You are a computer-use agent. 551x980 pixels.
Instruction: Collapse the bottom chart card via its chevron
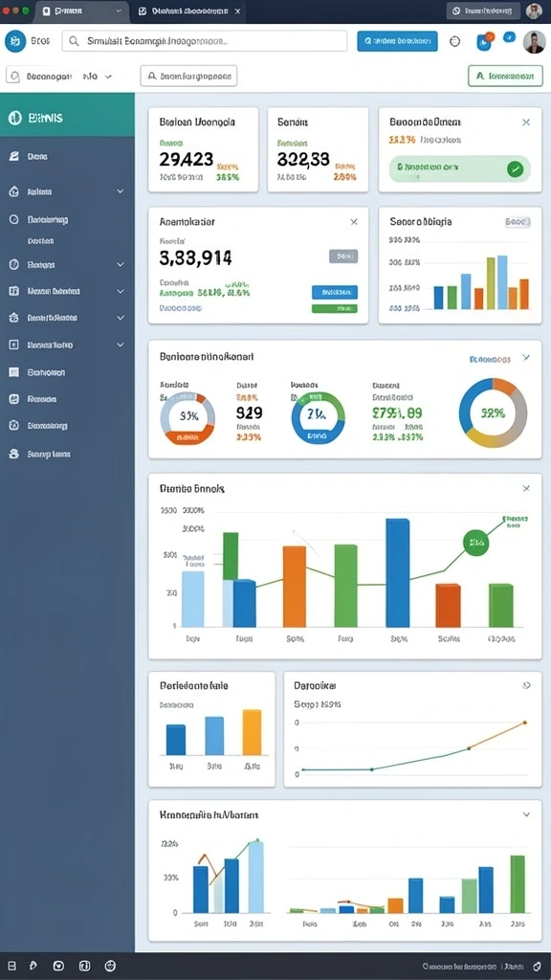coord(526,814)
